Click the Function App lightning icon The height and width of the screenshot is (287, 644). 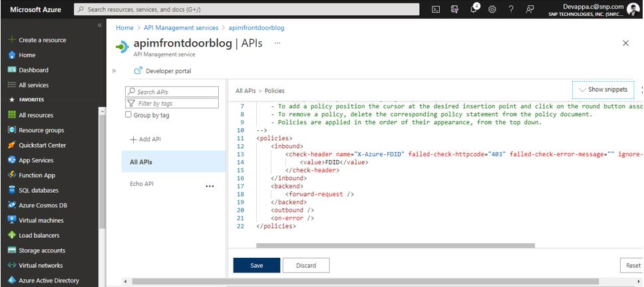pos(12,175)
